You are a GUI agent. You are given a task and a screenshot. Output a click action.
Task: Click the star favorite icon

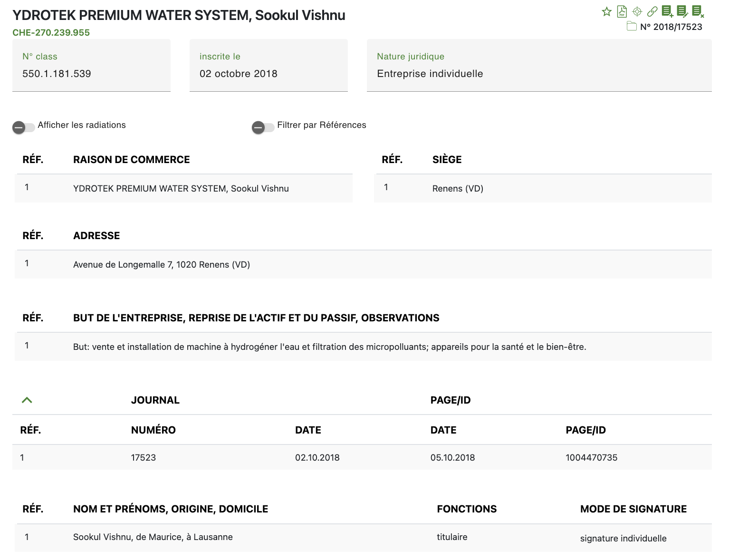[606, 11]
